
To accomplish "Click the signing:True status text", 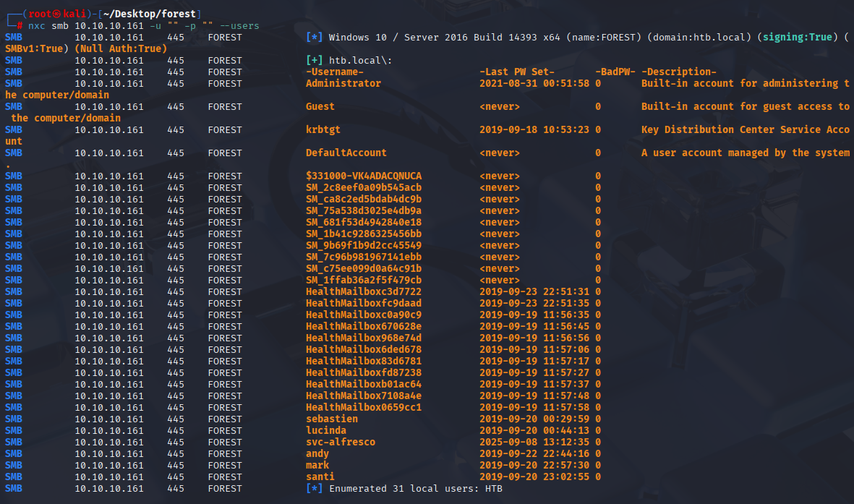I will click(x=798, y=37).
